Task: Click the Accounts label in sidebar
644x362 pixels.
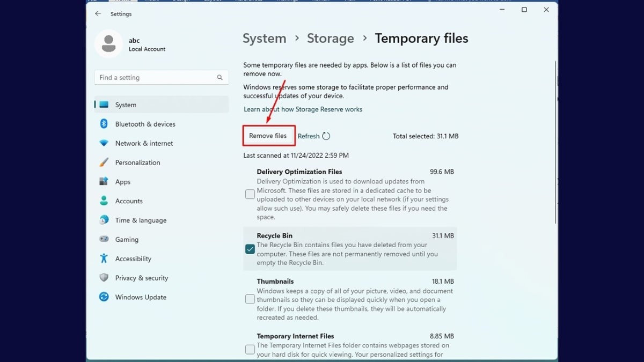Action: (x=129, y=201)
